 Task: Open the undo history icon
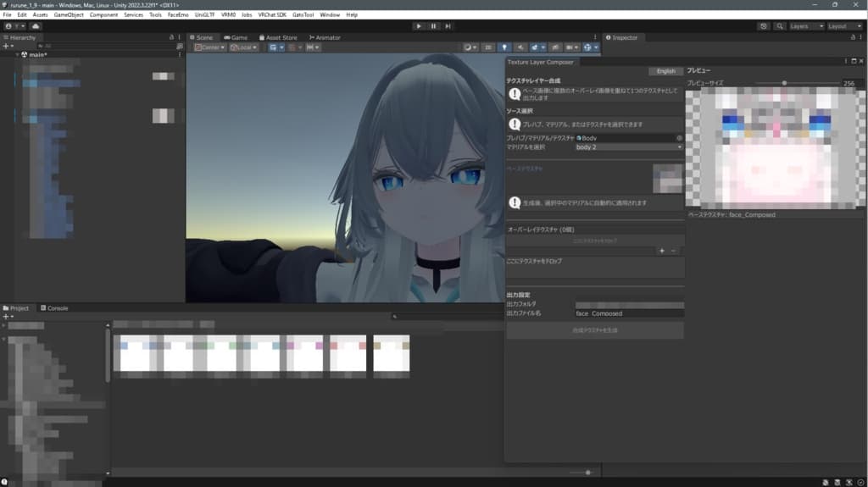(764, 26)
